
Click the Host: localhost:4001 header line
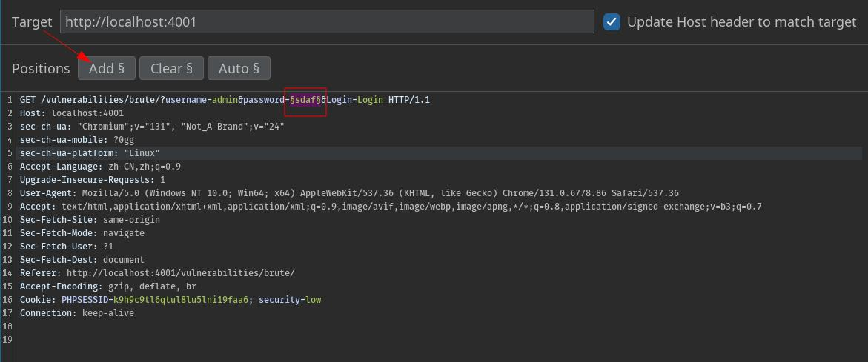tap(72, 113)
